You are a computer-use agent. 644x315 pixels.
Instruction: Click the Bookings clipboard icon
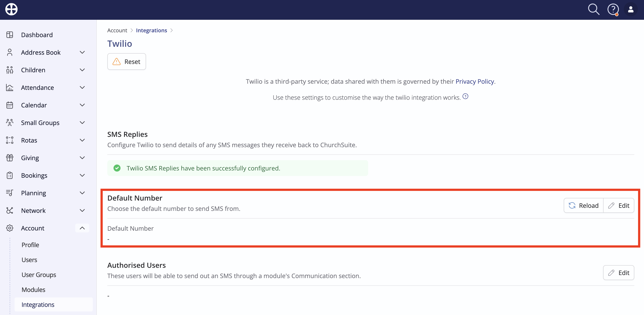10,176
